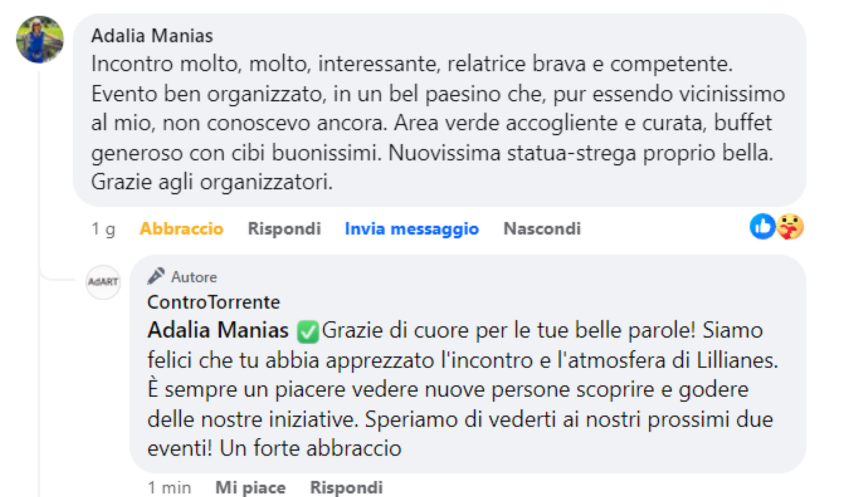The width and height of the screenshot is (868, 497).
Task: Open Adalia Manias's profile picture
Action: pos(40,39)
